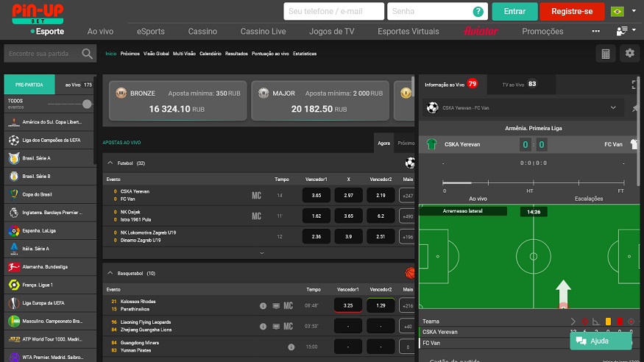The height and width of the screenshot is (362, 644).
Task: Expand +216 markets for Kolossos Rhodes
Action: click(407, 306)
